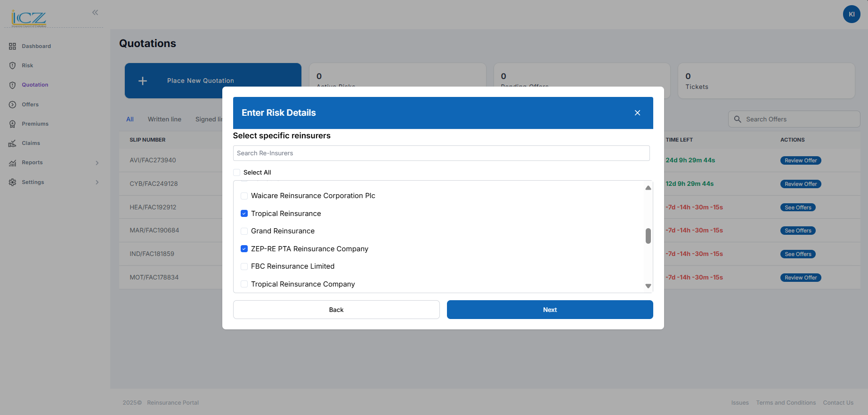The width and height of the screenshot is (868, 415).
Task: Expand the Settings submenu chevron
Action: 97,182
